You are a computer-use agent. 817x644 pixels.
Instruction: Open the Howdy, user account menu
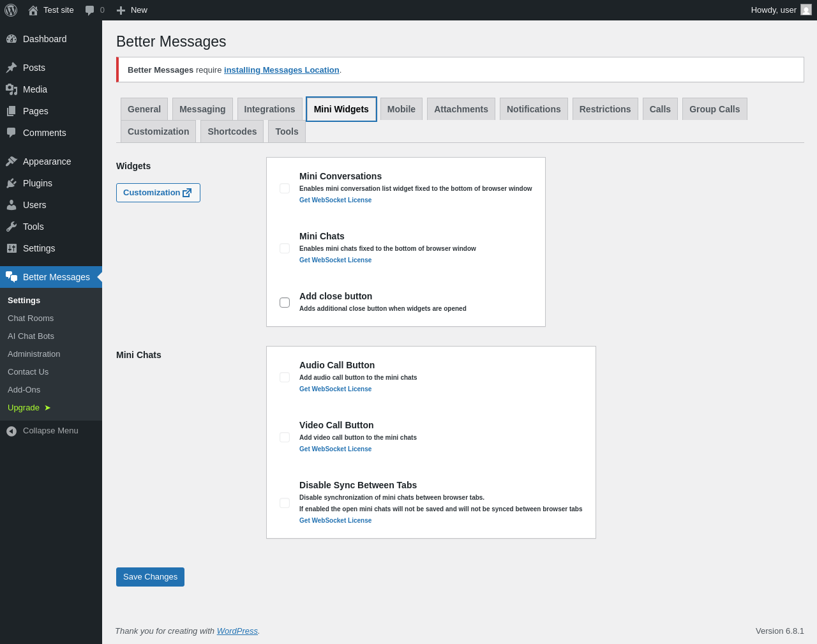click(774, 10)
